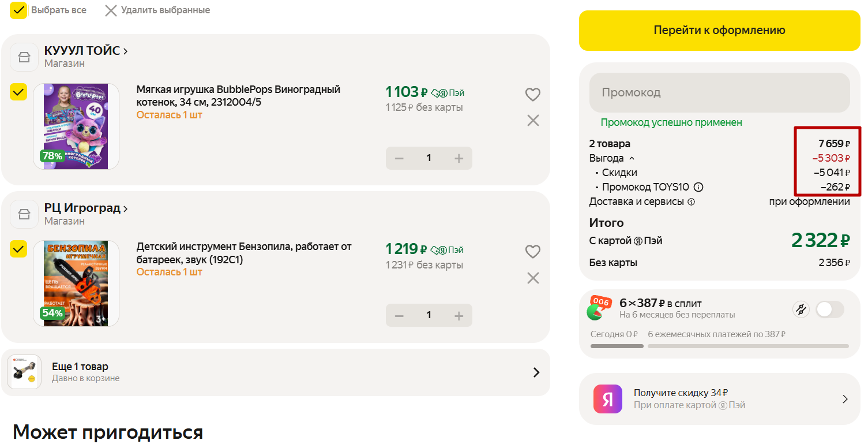Open info icon beside Доставка и сервисы
Viewport: 868px width, 444px height.
(692, 202)
